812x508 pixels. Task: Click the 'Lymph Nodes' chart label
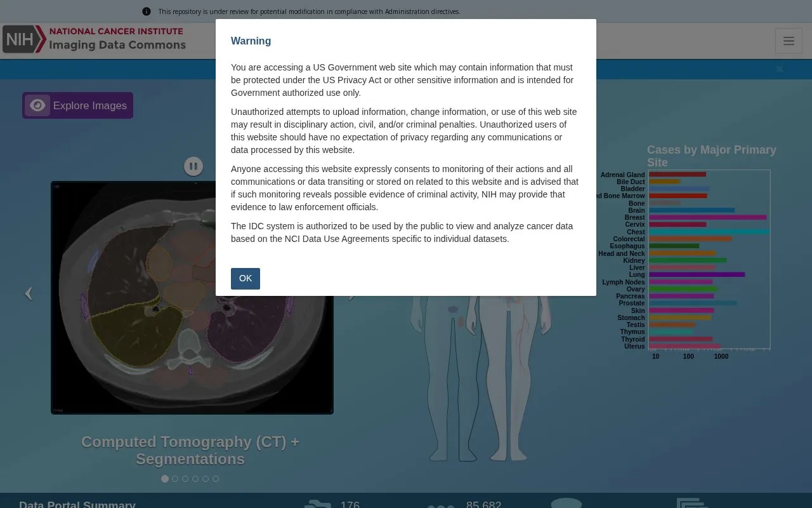click(623, 282)
